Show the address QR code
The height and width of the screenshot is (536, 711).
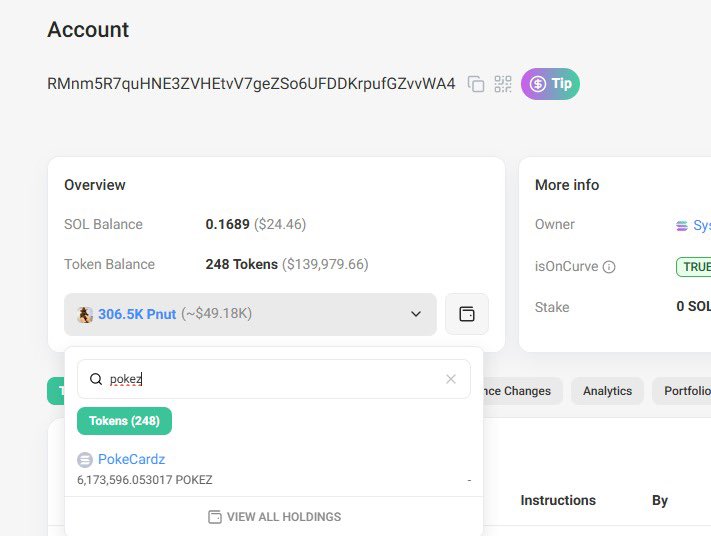[x=503, y=84]
